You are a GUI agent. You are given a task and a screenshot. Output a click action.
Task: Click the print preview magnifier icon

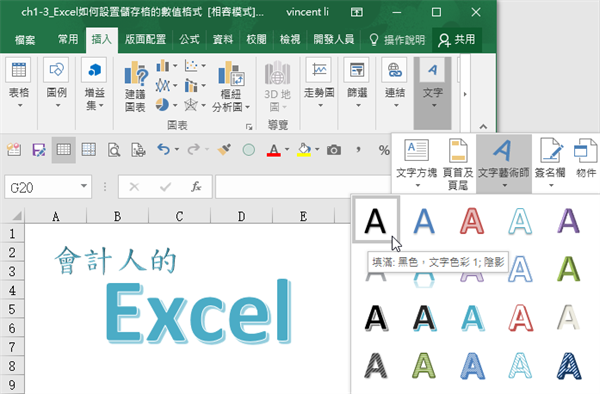[114, 150]
